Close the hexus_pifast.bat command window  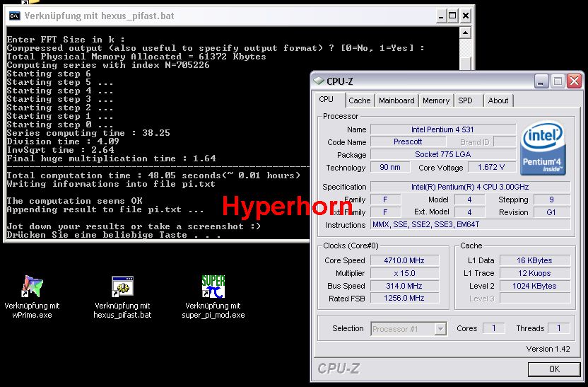(x=465, y=16)
